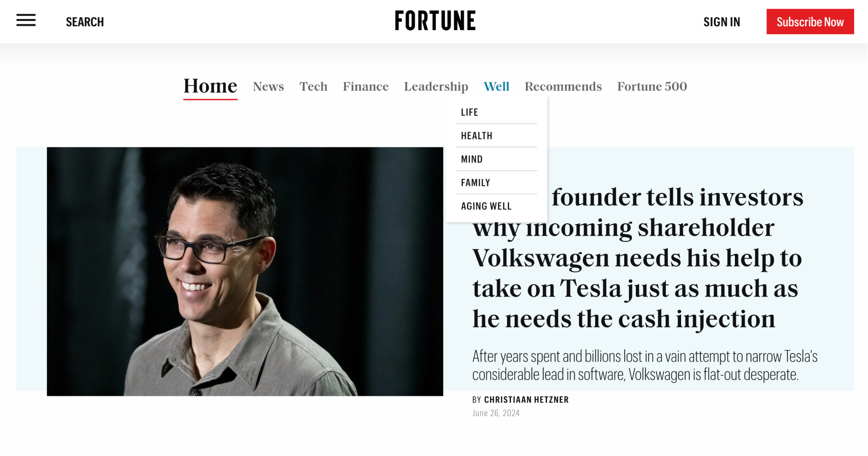Expand the Recommends nav menu

[563, 86]
